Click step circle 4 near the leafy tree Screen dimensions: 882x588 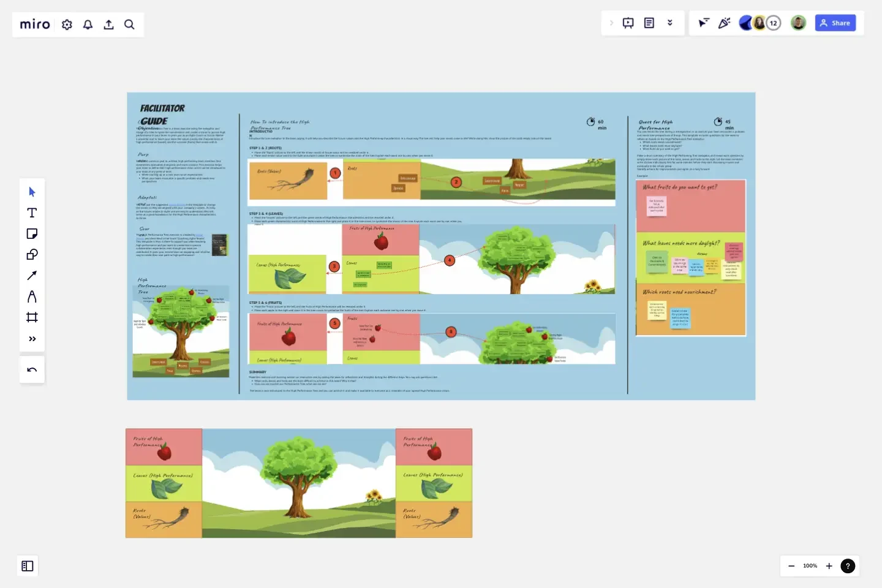pyautogui.click(x=450, y=260)
